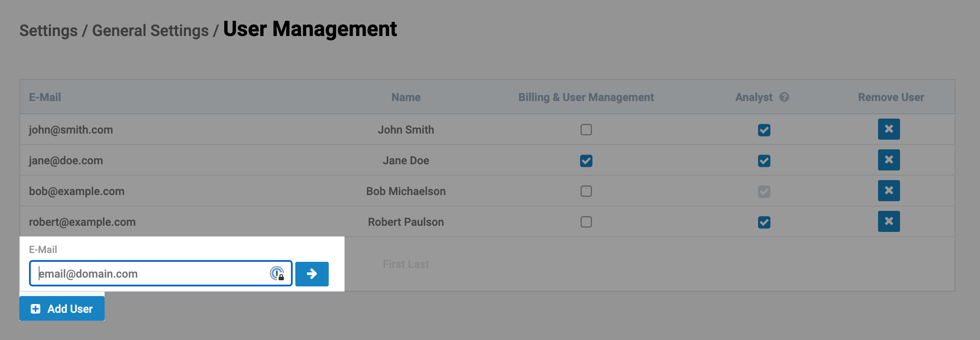This screenshot has width=980, height=340.
Task: Click the X icon for Jane Doe
Action: tap(889, 160)
